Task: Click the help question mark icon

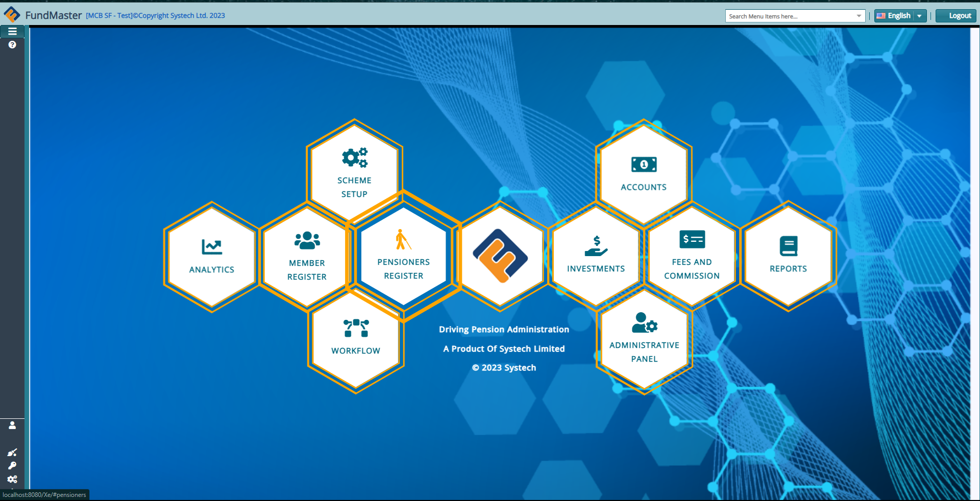Action: click(x=12, y=45)
